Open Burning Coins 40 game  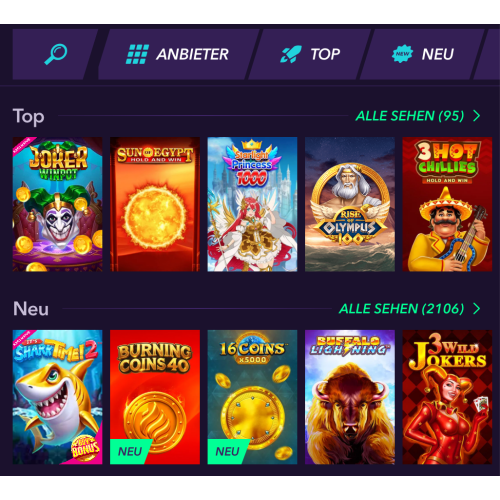[x=155, y=397]
